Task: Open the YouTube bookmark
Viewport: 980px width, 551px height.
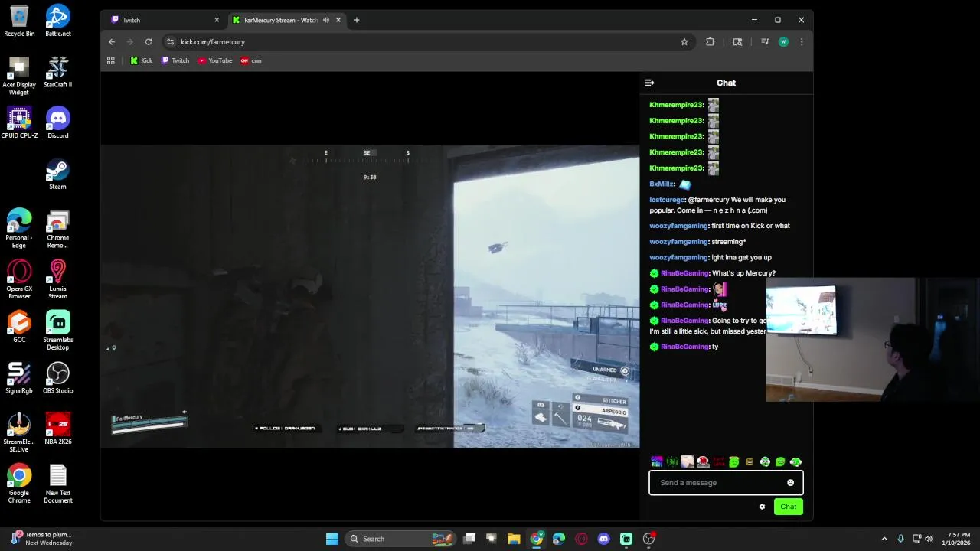Action: click(x=215, y=60)
